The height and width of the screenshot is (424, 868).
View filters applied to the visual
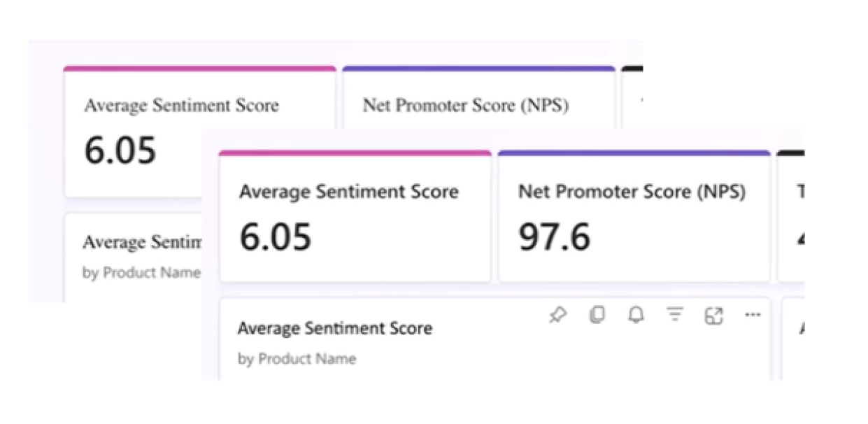[x=673, y=315]
